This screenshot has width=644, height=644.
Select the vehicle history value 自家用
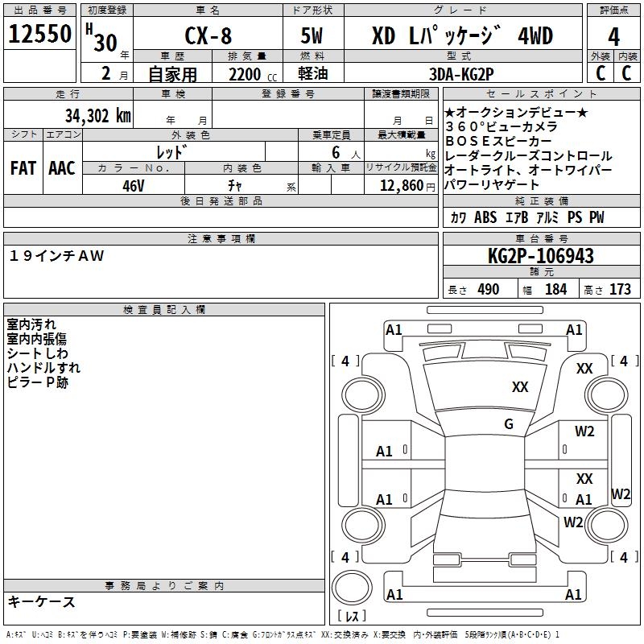(x=172, y=74)
